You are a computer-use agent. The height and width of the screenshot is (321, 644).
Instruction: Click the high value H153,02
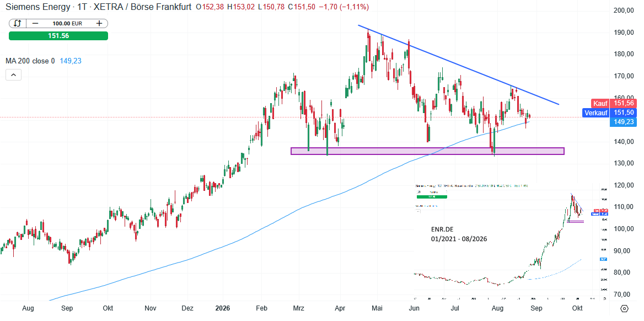(241, 7)
